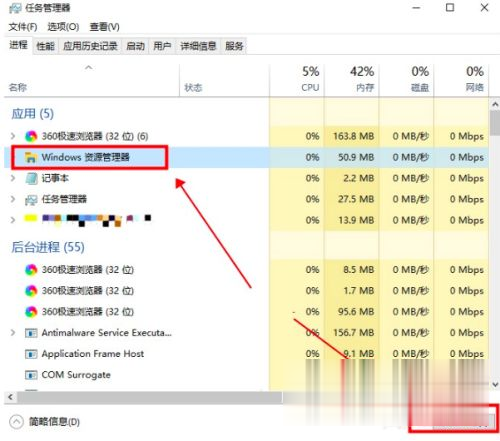The image size is (500, 441).
Task: Click 360极速浏览器 (32 位) (6) app icon
Action: [31, 136]
